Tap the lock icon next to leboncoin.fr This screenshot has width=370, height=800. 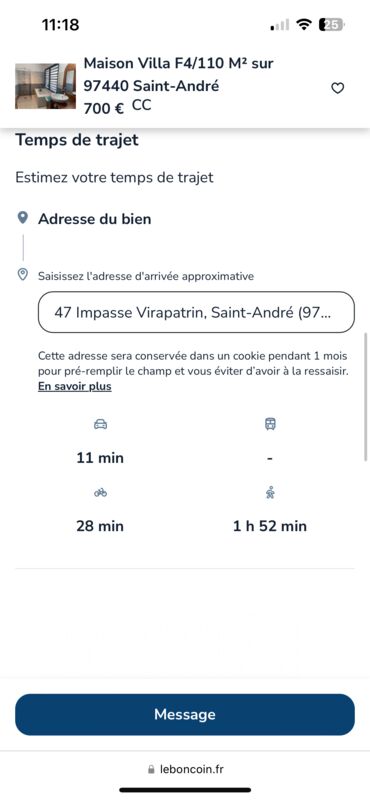(x=151, y=769)
